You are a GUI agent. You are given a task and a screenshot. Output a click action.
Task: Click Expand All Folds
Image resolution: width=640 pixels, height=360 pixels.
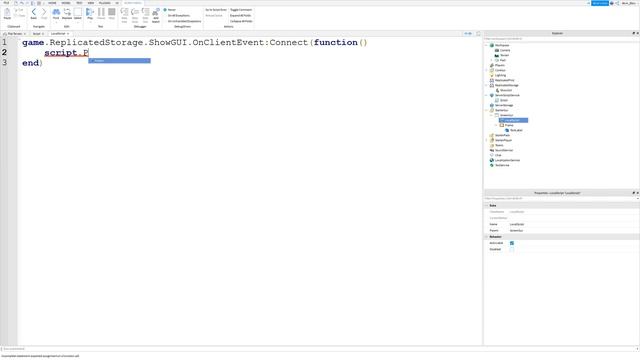(240, 16)
